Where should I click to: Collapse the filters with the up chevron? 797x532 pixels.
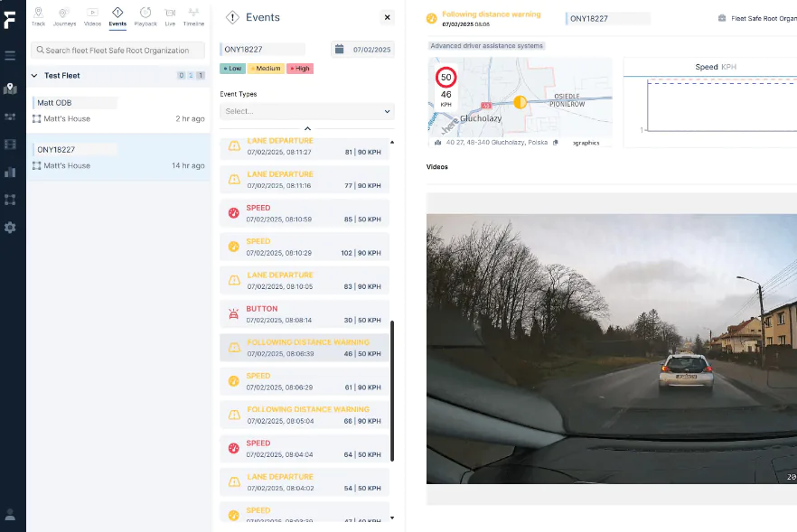(x=307, y=129)
